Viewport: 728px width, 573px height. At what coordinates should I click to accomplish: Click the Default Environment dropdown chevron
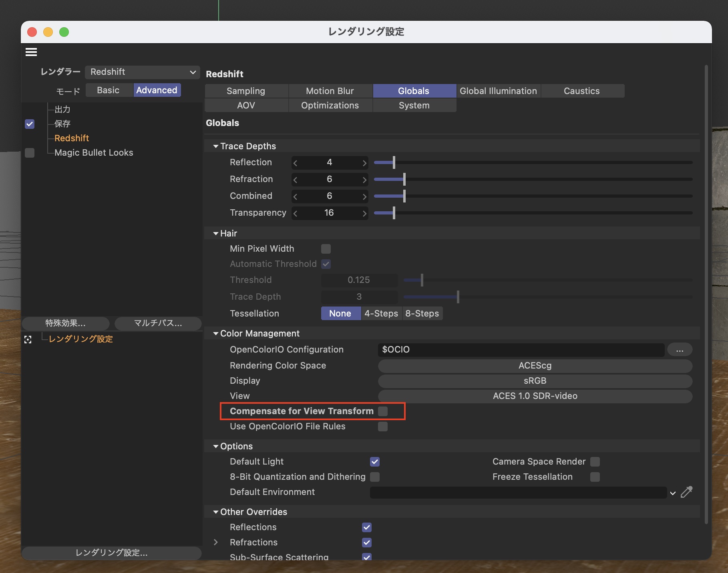673,493
